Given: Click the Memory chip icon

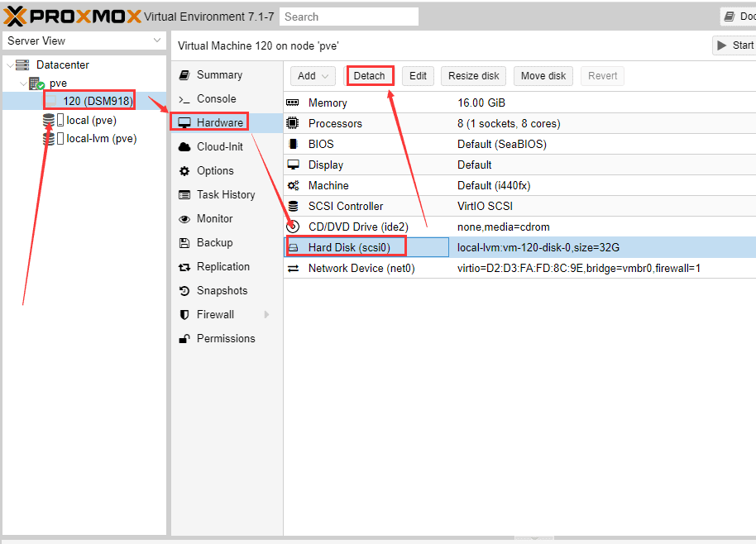Looking at the screenshot, I should [293, 103].
